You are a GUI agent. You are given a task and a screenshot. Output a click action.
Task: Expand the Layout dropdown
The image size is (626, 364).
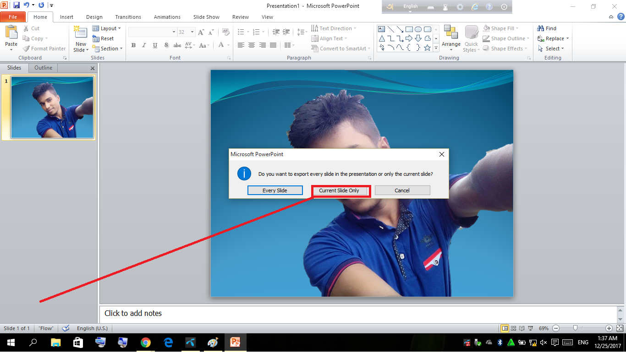point(108,28)
